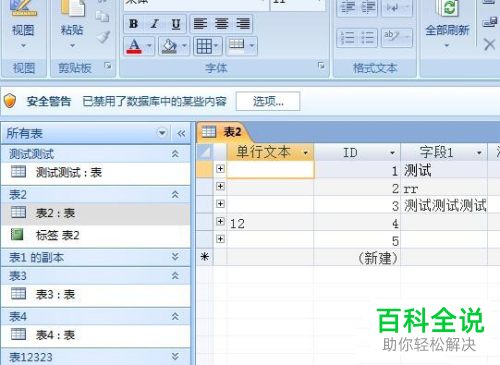Toggle Bold formatting

133,24
